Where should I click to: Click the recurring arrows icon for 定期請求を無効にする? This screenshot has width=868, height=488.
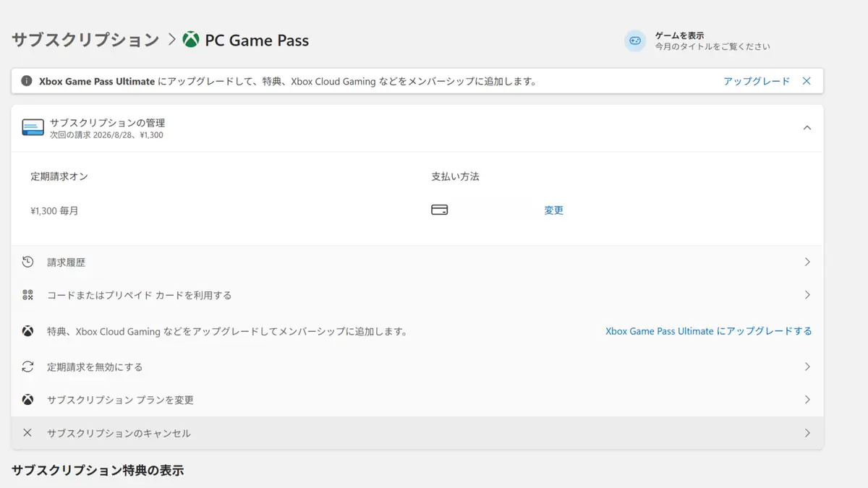pos(27,367)
